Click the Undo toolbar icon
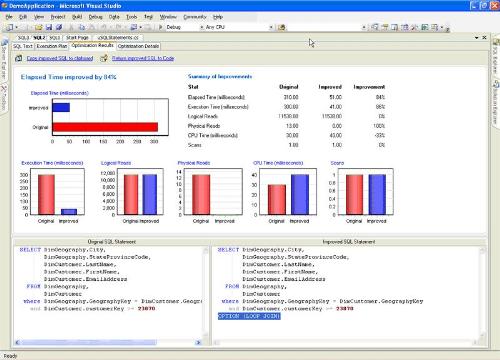 coord(103,27)
